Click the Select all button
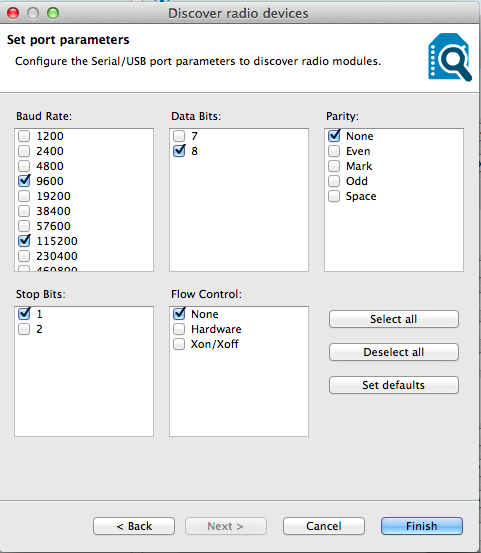 click(x=394, y=319)
